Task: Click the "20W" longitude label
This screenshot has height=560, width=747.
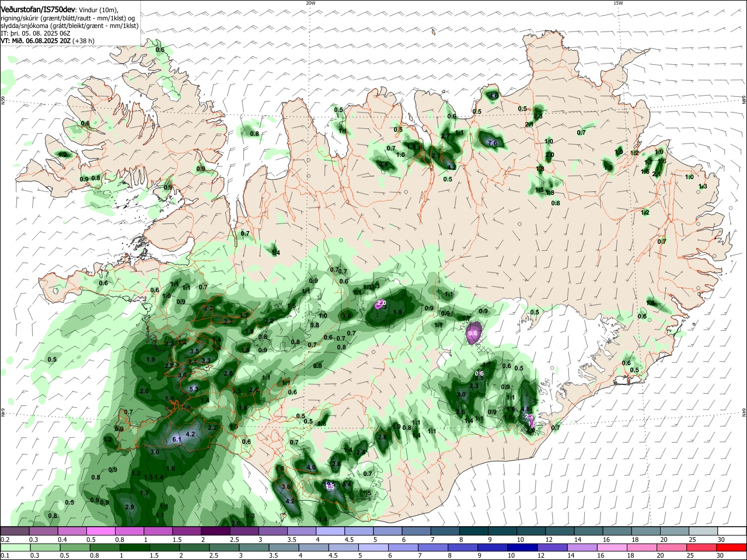Action: point(310,3)
